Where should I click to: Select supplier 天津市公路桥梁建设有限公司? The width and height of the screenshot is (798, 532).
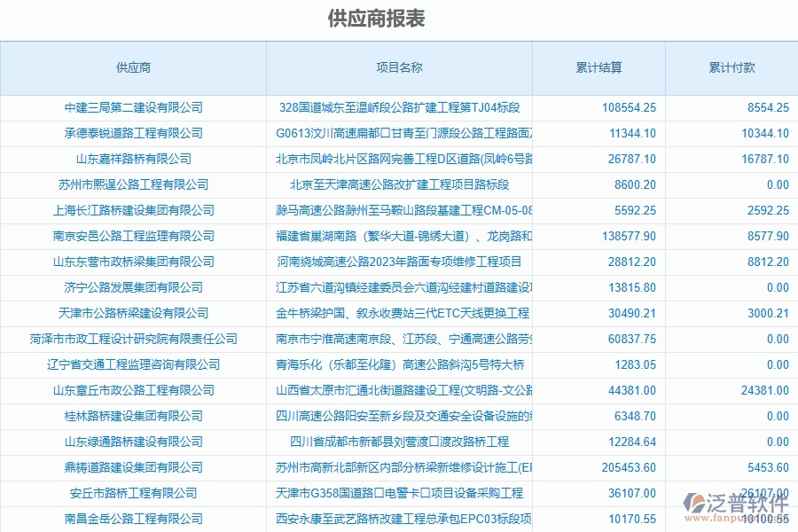133,313
